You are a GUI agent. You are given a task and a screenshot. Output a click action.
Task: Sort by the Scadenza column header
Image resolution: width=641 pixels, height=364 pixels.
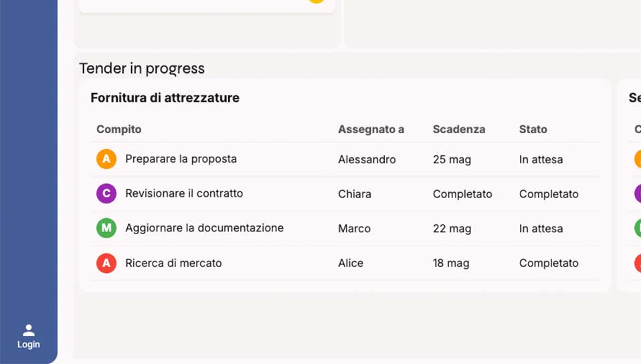pyautogui.click(x=459, y=129)
